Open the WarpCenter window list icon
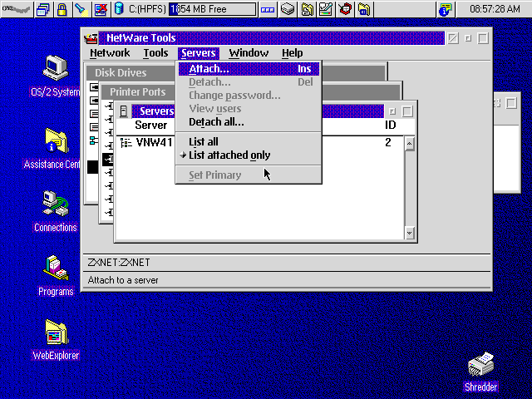This screenshot has height=399, width=532. 43,9
